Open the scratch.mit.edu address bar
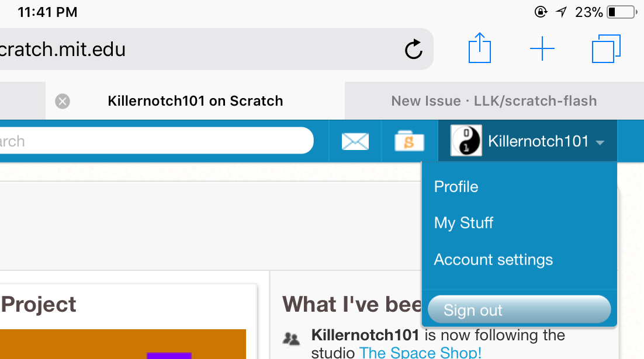Image resolution: width=644 pixels, height=359 pixels. pyautogui.click(x=175, y=49)
